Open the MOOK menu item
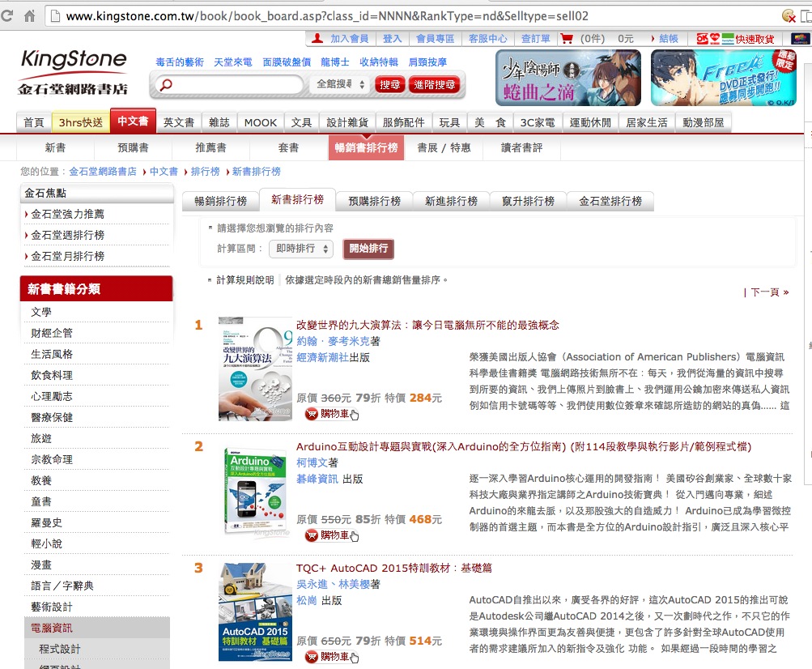Image resolution: width=812 pixels, height=669 pixels. (x=261, y=123)
